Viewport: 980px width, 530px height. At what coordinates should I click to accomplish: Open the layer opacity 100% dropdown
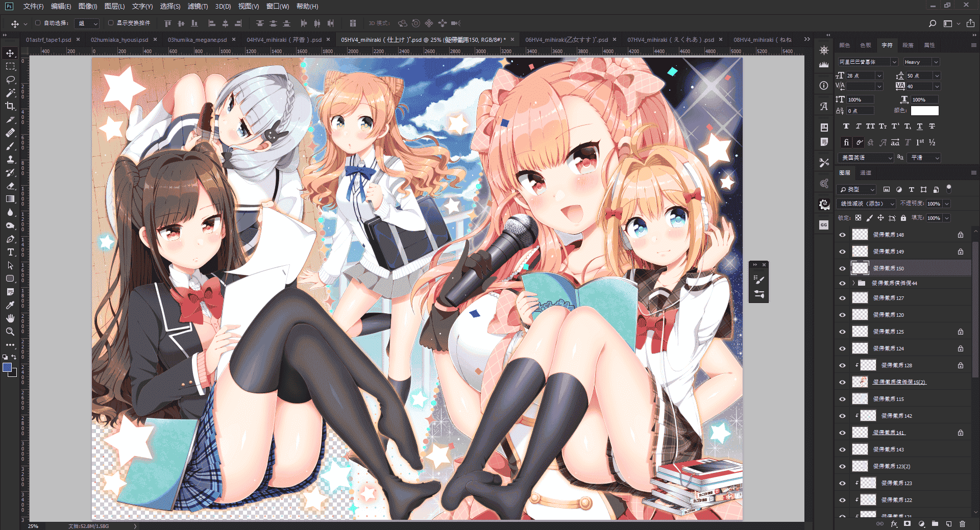pos(946,204)
